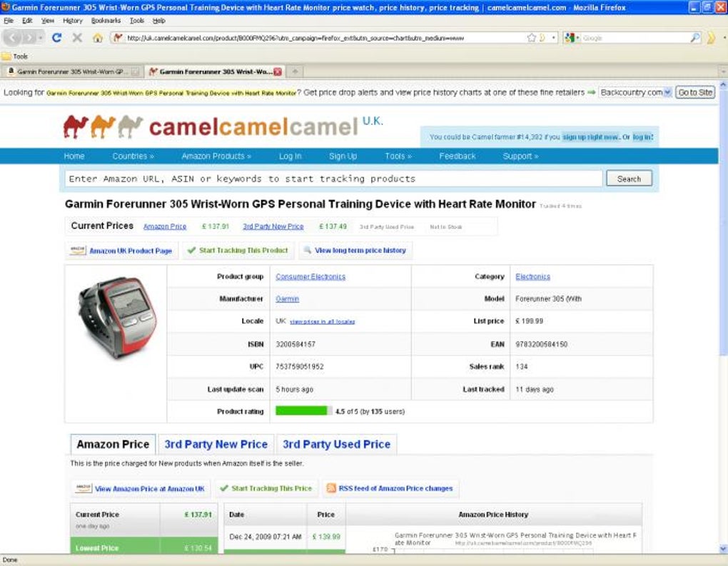Click the RSS feed orange icon

[331, 488]
